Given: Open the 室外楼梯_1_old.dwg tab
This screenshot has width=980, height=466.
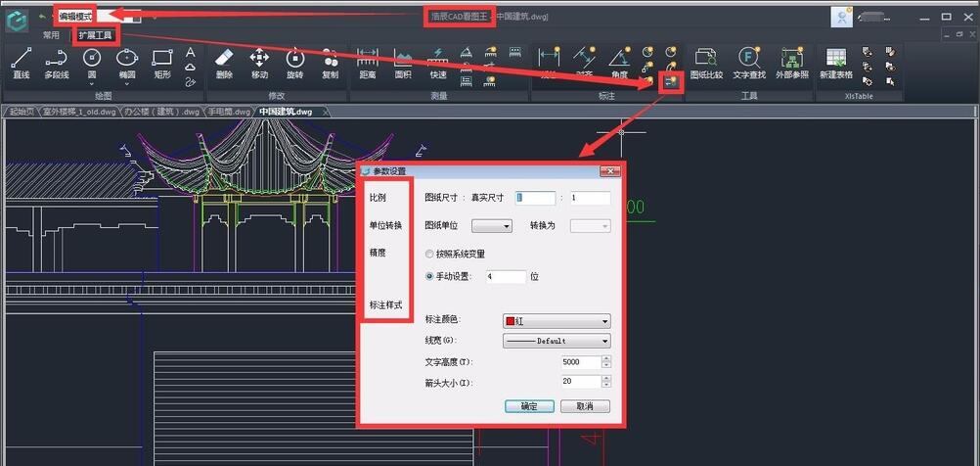Looking at the screenshot, I should coord(78,112).
